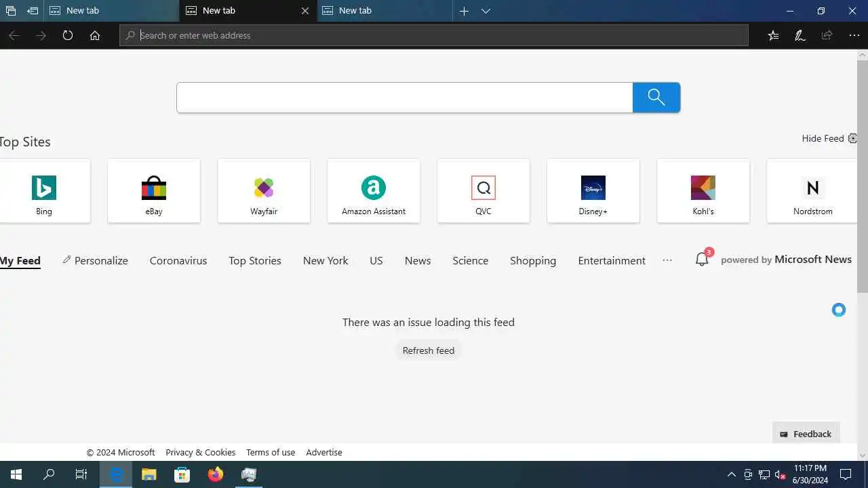The image size is (868, 488).
Task: Expand more feed categories ellipsis
Action: [667, 260]
